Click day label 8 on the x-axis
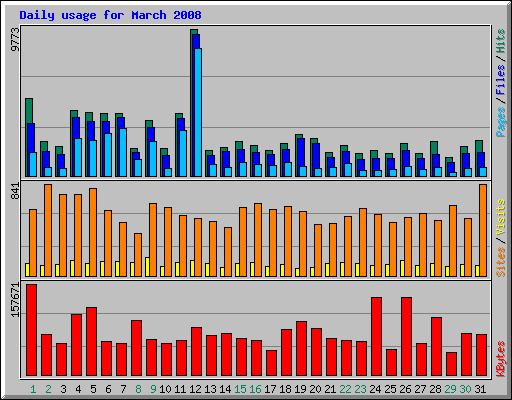The height and width of the screenshot is (400, 512). click(138, 389)
